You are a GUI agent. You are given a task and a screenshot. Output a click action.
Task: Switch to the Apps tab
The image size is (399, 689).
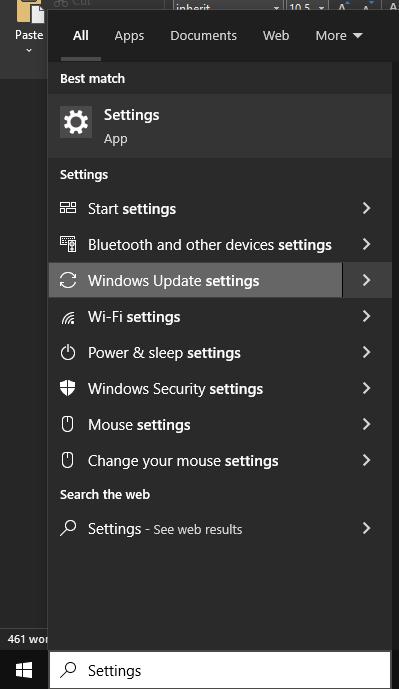(x=129, y=36)
